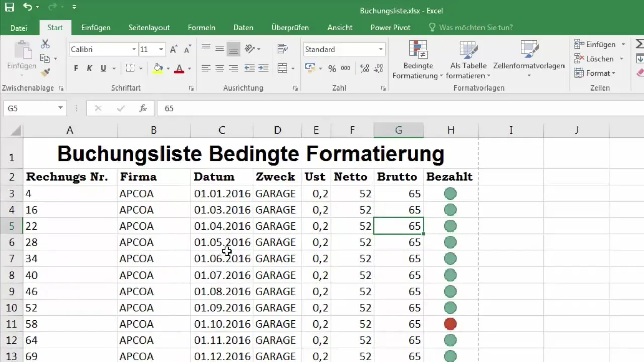Switch to the Power Pivot tab
Image resolution: width=644 pixels, height=362 pixels.
click(390, 28)
